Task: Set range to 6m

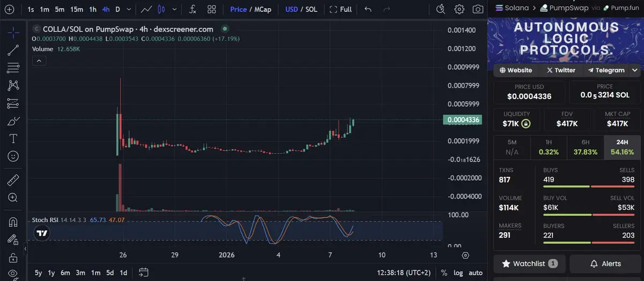Action: click(65, 272)
